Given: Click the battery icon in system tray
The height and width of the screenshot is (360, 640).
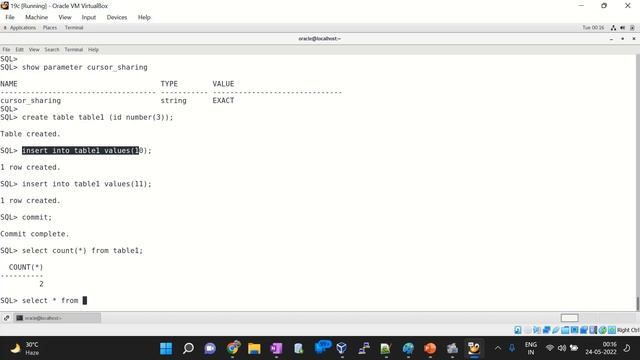Looking at the screenshot, I should click(x=574, y=348).
